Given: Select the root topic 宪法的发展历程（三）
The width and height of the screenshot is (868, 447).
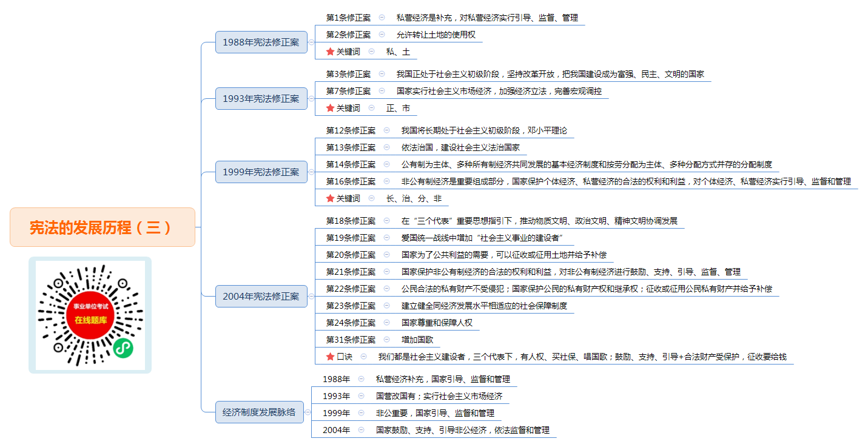Looking at the screenshot, I should 103,227.
